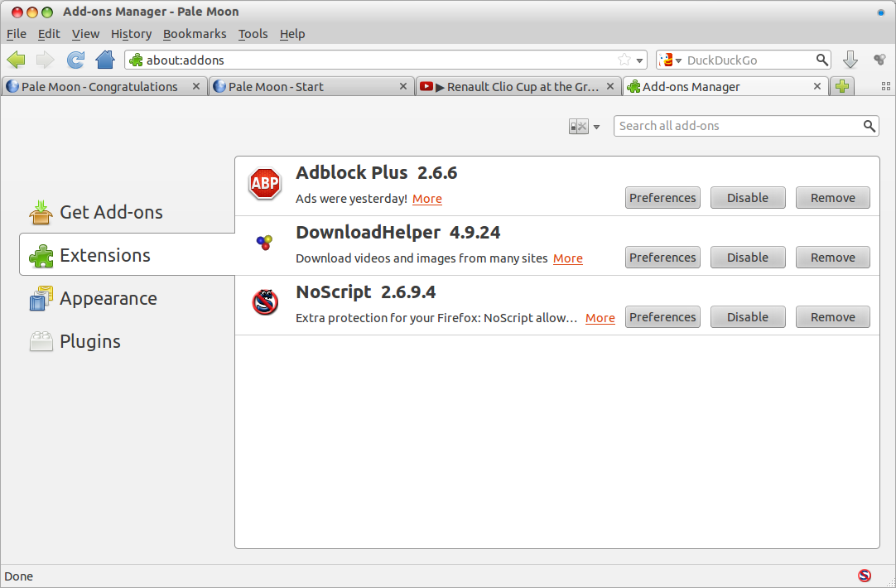Open the Help menu
The image size is (896, 588).
pos(292,34)
